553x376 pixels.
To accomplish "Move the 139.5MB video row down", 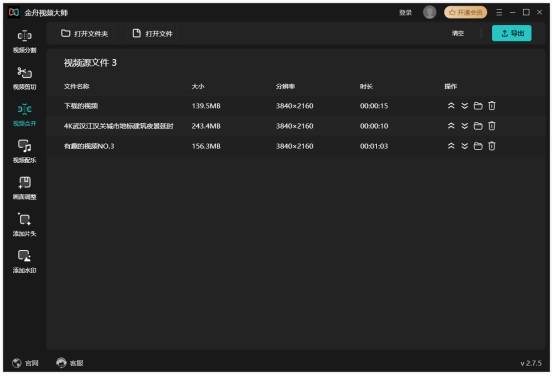I will click(x=464, y=105).
